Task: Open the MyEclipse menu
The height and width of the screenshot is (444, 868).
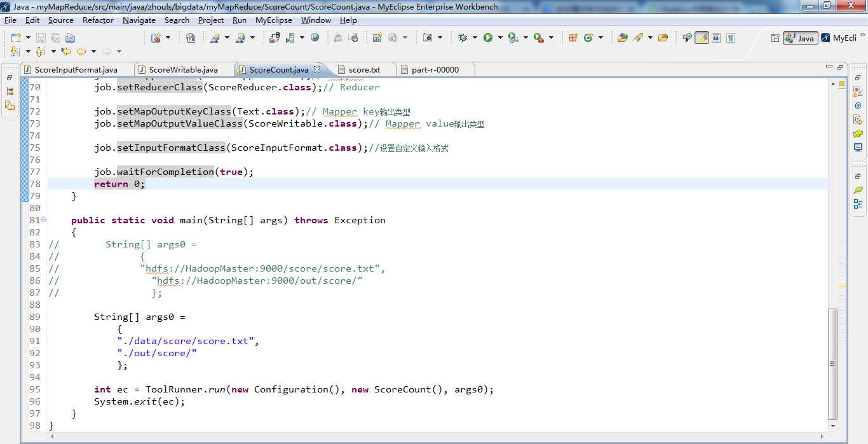Action: click(x=274, y=20)
